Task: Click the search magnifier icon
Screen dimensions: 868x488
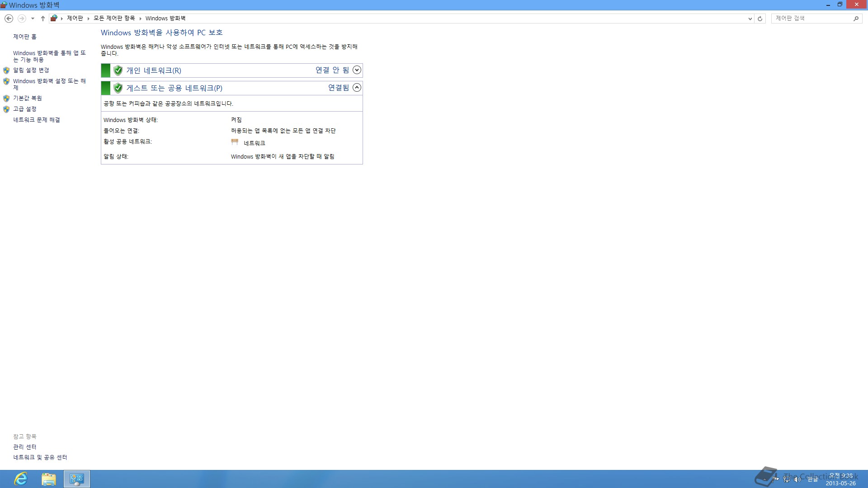Action: coord(856,19)
